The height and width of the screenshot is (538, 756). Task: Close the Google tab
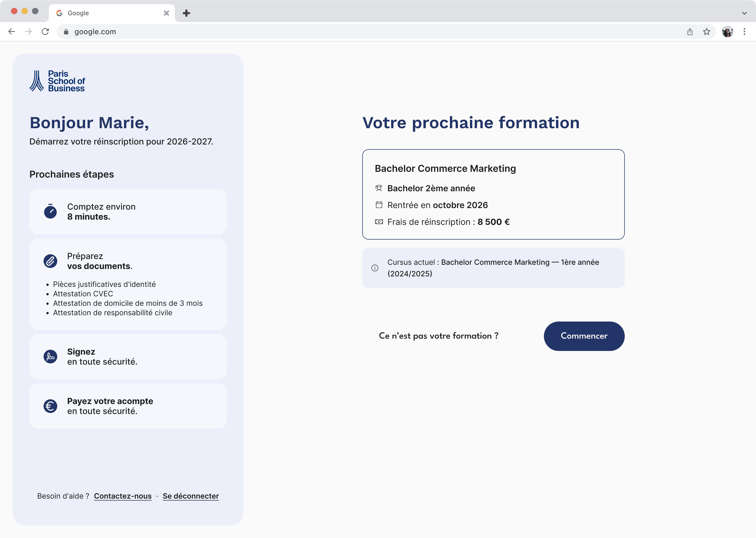click(166, 13)
